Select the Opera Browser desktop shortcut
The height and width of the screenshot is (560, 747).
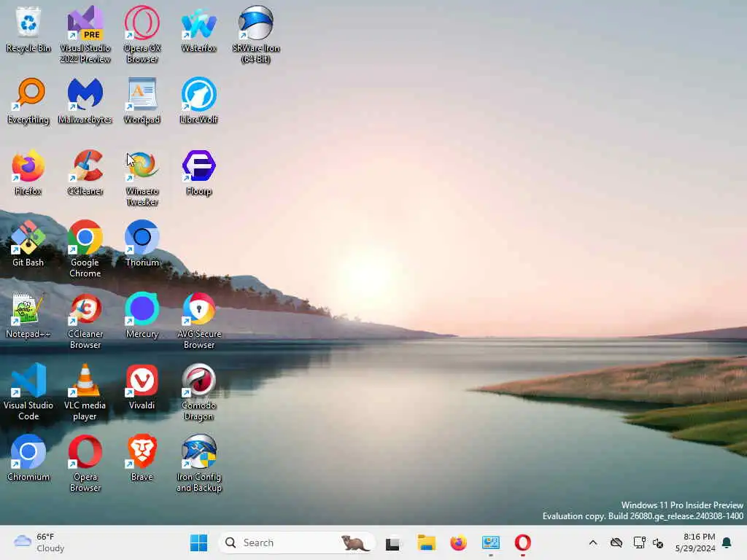pyautogui.click(x=85, y=463)
